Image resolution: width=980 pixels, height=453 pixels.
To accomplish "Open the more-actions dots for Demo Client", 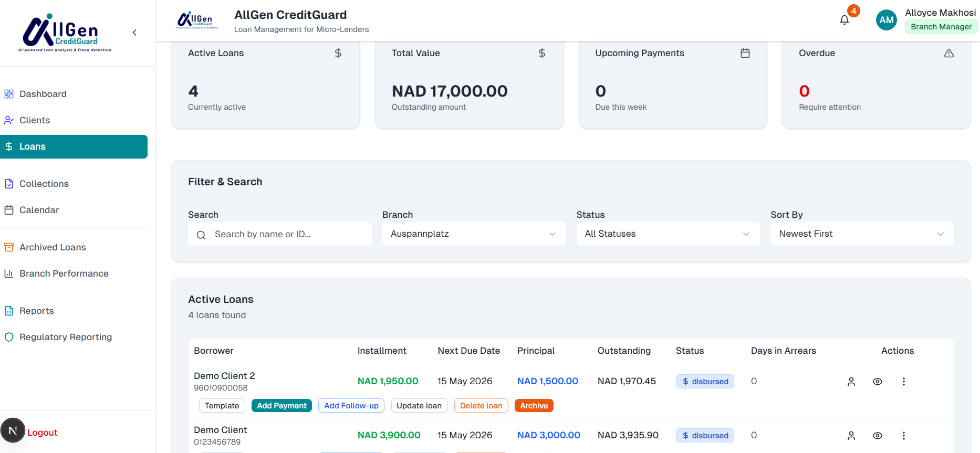I will tap(904, 436).
